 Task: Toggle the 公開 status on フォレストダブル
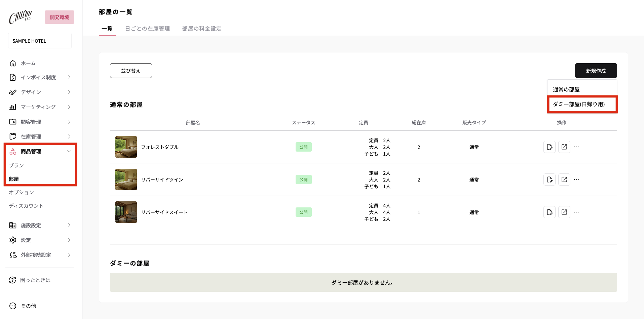point(303,147)
